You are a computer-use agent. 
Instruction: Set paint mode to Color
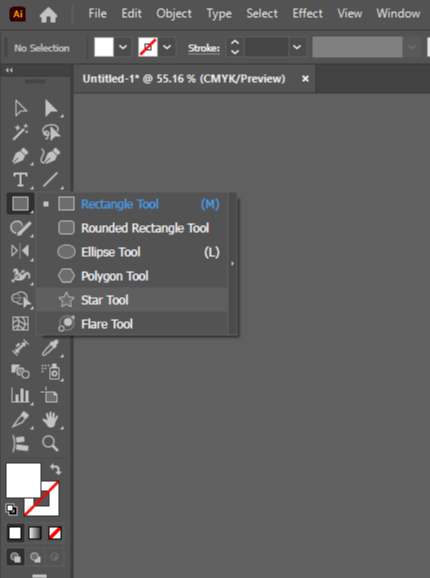click(x=15, y=533)
